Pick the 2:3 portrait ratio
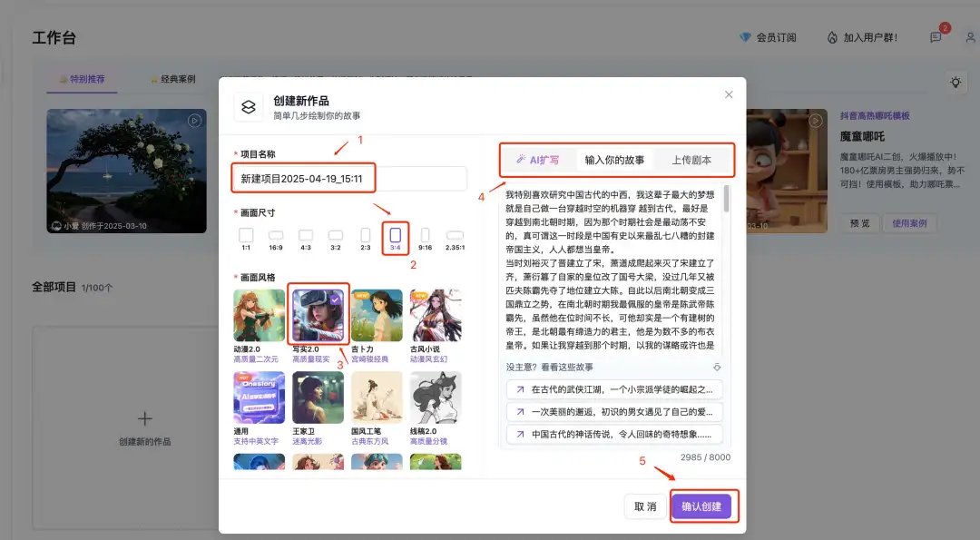The width and height of the screenshot is (980, 540). 366,235
